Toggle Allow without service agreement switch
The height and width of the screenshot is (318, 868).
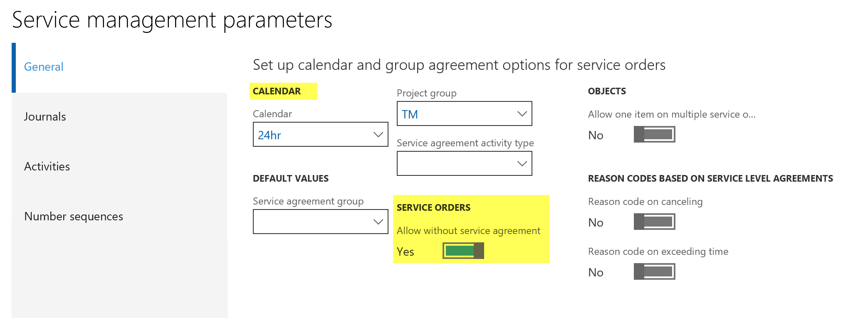tap(463, 251)
